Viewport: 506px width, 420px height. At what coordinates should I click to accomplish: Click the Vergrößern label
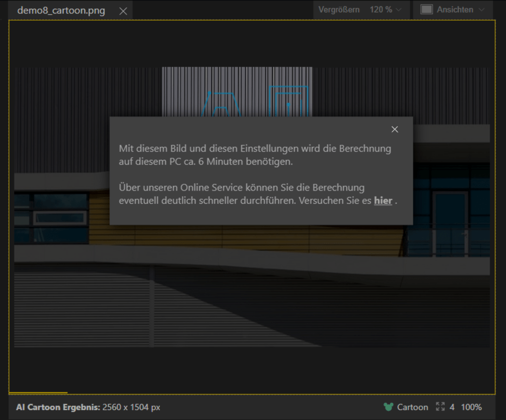tap(339, 10)
